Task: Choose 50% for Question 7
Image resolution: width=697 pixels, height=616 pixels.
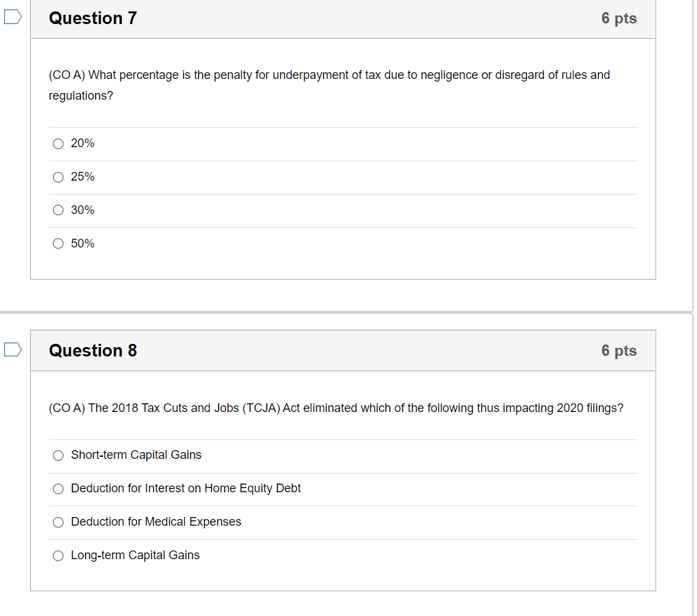Action: pos(58,243)
